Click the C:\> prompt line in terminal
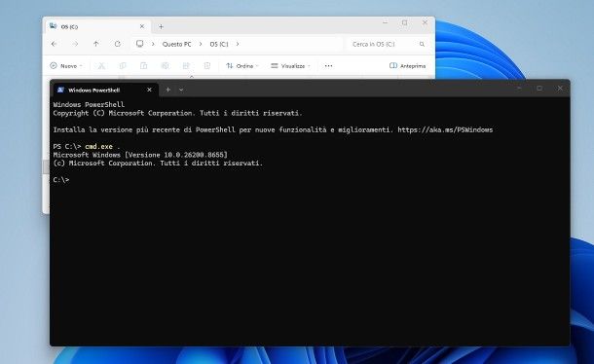Image resolution: width=594 pixels, height=364 pixels. click(61, 180)
